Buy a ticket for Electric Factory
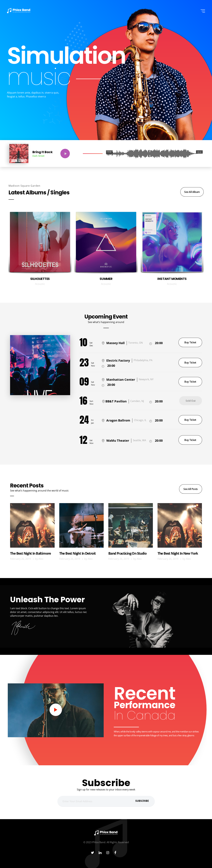The width and height of the screenshot is (212, 868). pyautogui.click(x=190, y=363)
